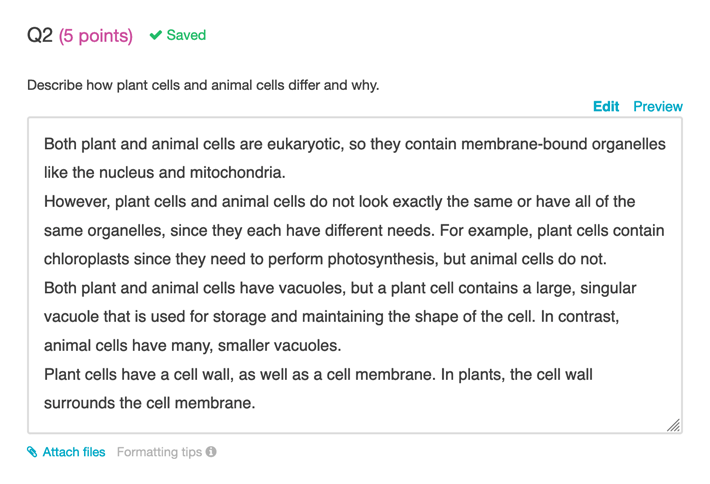Click the question prompt about plant cells
Image resolution: width=710 pixels, height=484 pixels.
(203, 85)
